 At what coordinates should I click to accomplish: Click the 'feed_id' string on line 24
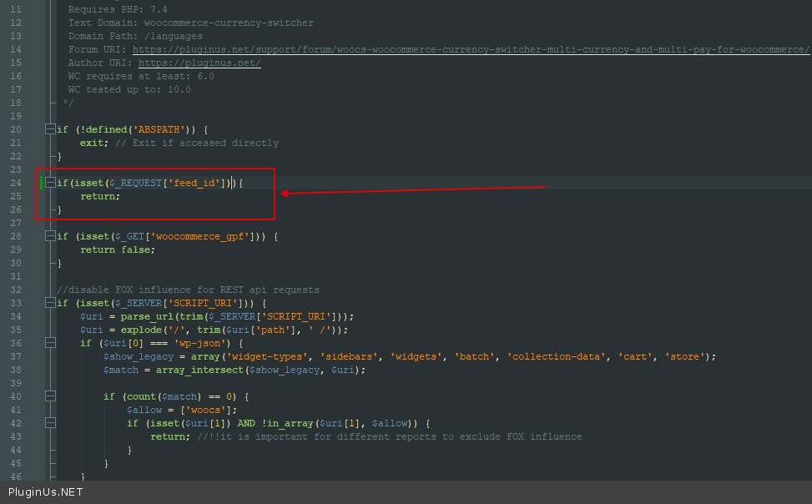pos(197,183)
